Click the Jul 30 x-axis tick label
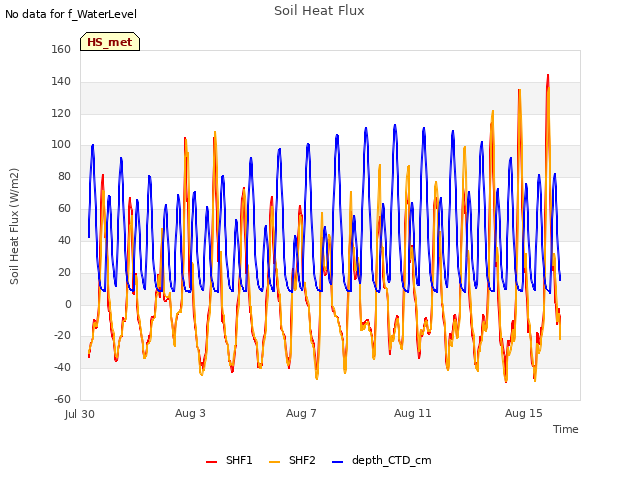 point(80,414)
